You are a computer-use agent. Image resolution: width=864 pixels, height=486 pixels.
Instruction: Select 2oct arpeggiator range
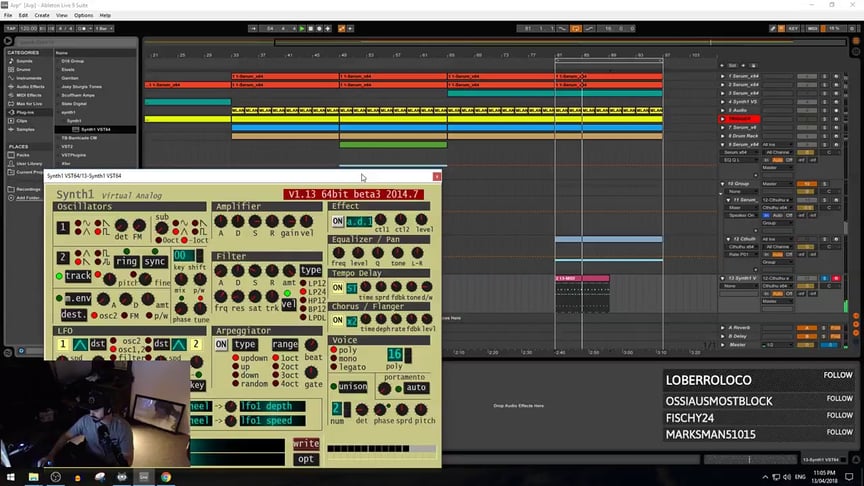[285, 366]
